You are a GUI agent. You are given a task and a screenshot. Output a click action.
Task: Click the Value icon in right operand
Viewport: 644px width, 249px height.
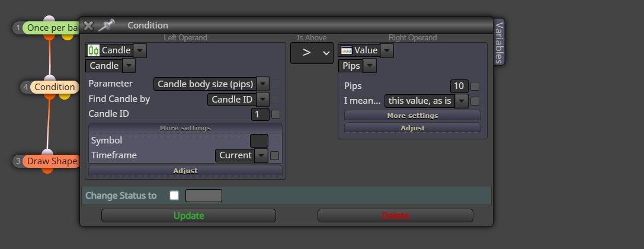click(347, 50)
